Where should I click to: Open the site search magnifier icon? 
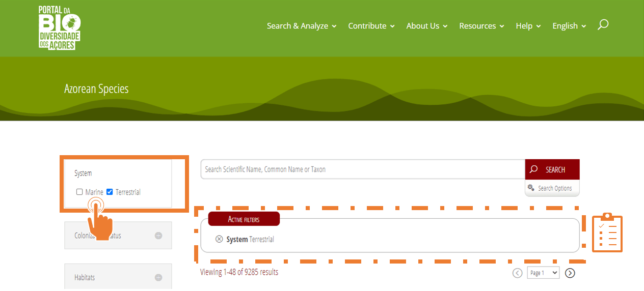pos(603,25)
